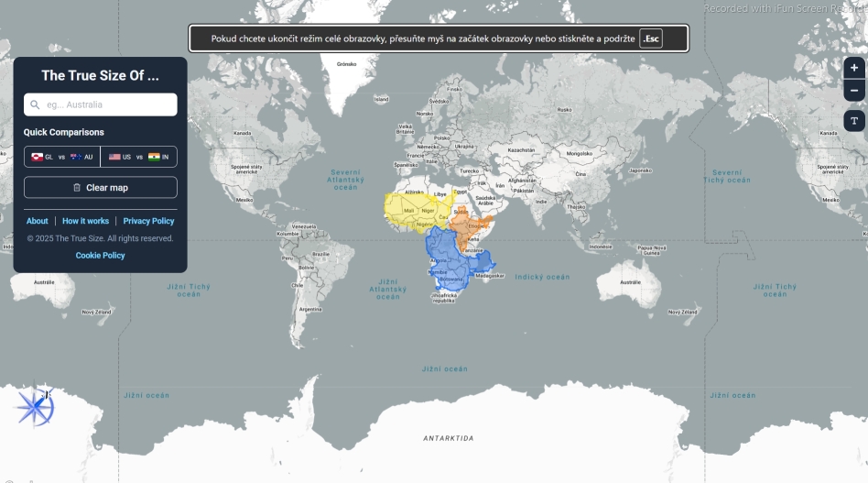Click the search magnifier icon
Image resolution: width=868 pixels, height=483 pixels.
(x=35, y=104)
